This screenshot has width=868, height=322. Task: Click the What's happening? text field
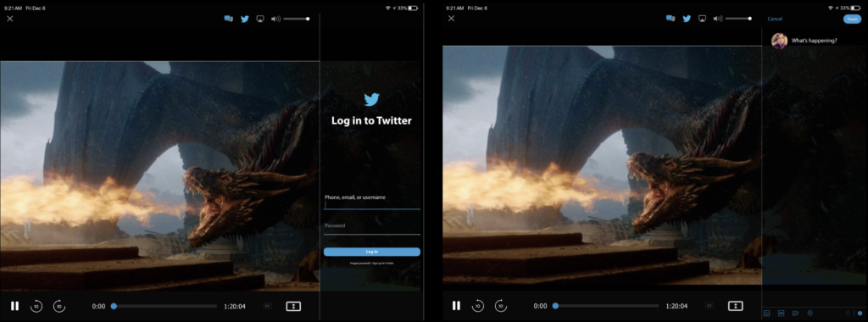click(814, 41)
